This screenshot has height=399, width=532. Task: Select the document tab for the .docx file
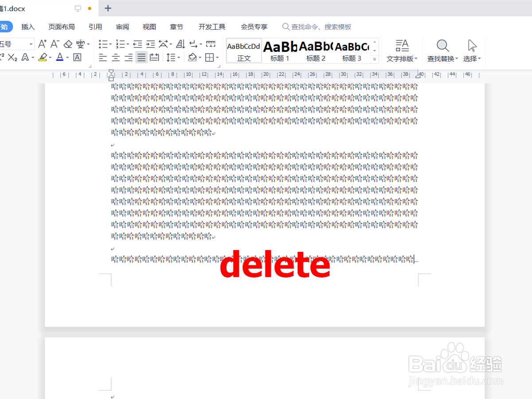coord(49,8)
